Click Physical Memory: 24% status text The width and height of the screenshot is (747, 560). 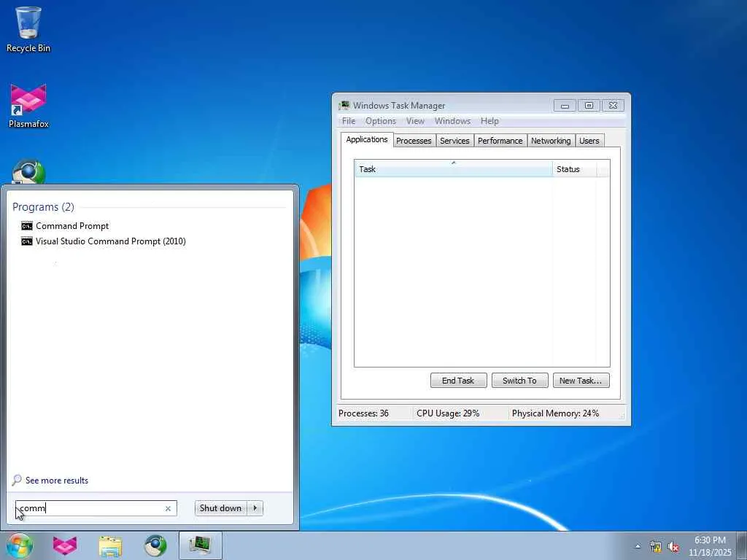tap(555, 413)
